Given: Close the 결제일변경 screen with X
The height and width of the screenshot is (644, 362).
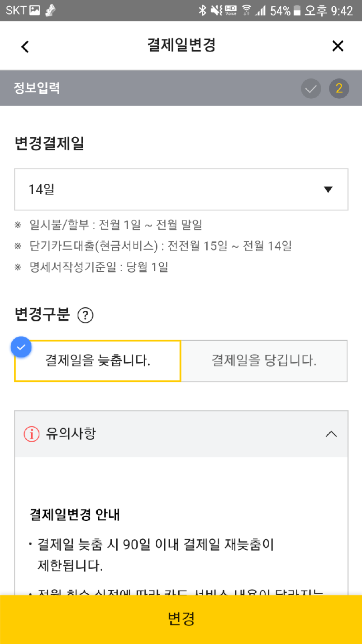Looking at the screenshot, I should [x=338, y=46].
